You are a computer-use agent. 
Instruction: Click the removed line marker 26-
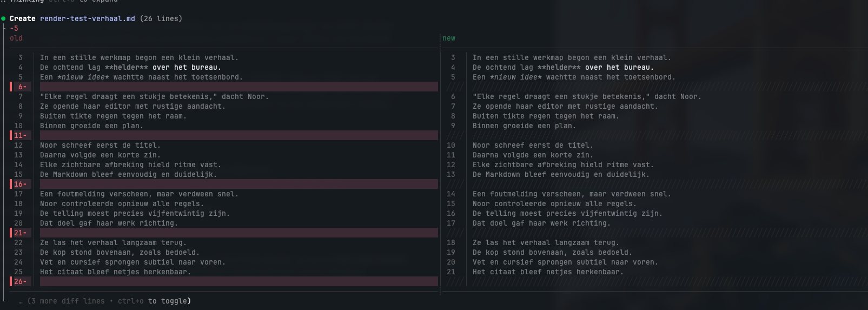click(x=20, y=281)
